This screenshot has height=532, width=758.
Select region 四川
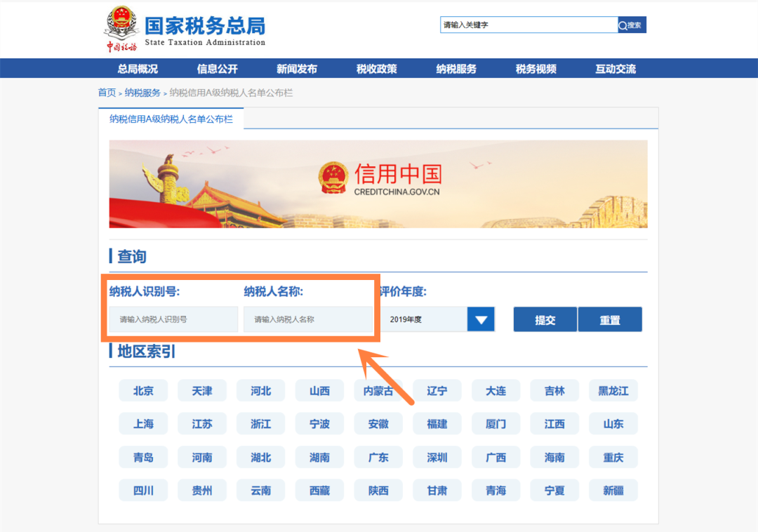(144, 491)
